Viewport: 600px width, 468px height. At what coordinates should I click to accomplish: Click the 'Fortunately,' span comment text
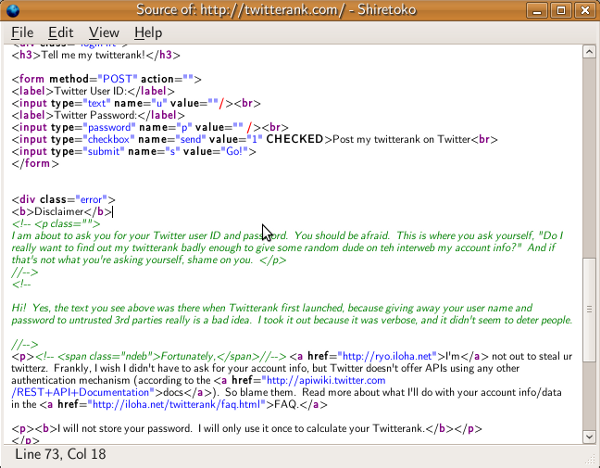pyautogui.click(x=188, y=356)
